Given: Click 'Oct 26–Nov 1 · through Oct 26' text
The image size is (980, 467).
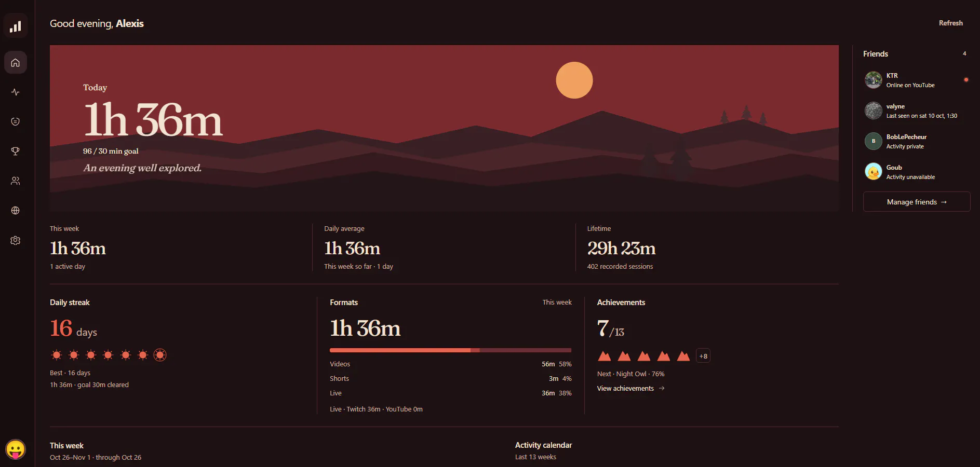Looking at the screenshot, I should (96, 458).
